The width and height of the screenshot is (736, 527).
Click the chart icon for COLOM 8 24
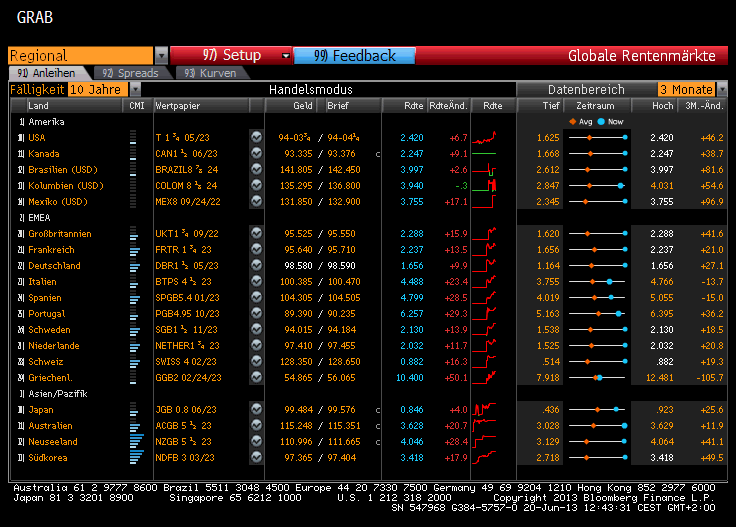pyautogui.click(x=256, y=185)
